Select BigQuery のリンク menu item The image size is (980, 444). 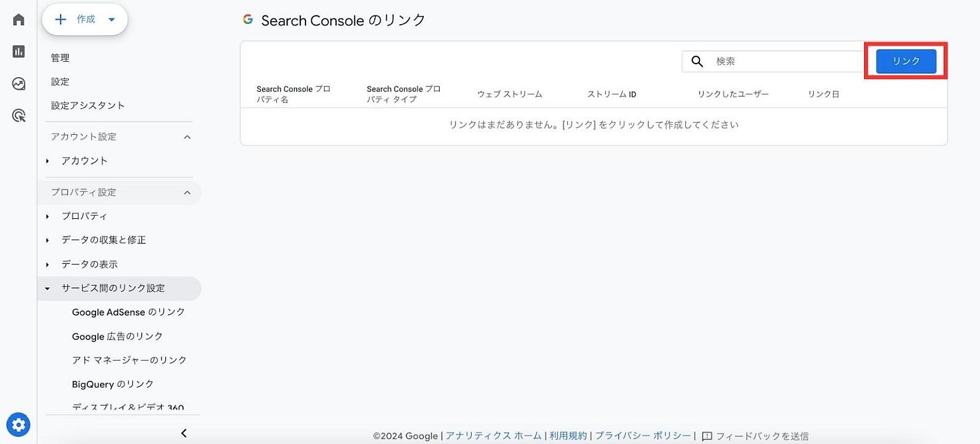[x=113, y=384]
